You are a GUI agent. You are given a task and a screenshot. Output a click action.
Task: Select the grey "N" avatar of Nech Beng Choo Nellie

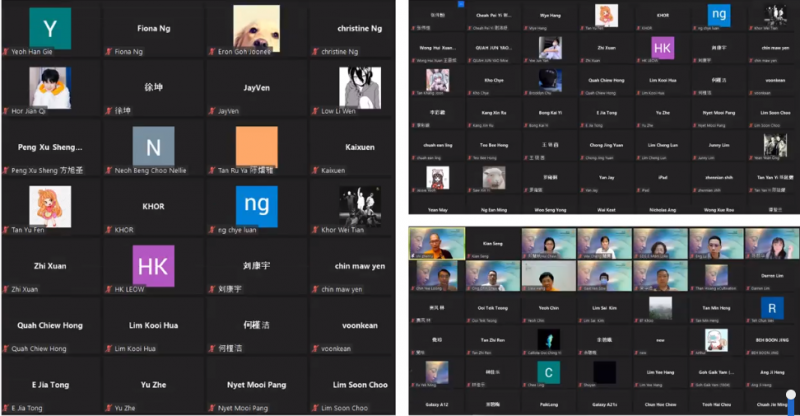coord(153,148)
